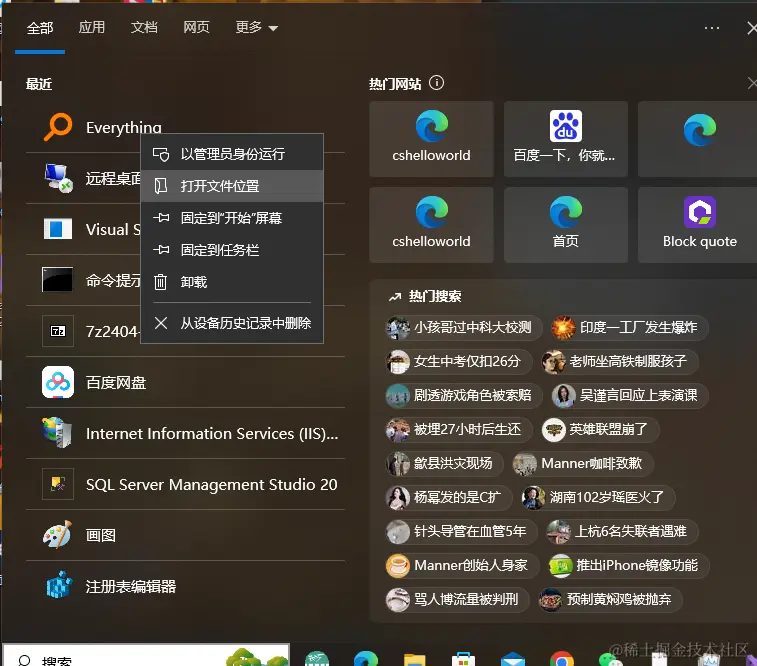Viewport: 757px width, 666px height.
Task: Launch the 命令提示符 black console icon
Action: tap(58, 280)
